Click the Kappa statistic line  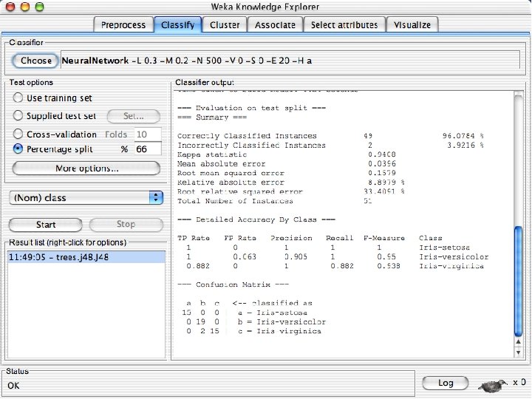click(287, 154)
